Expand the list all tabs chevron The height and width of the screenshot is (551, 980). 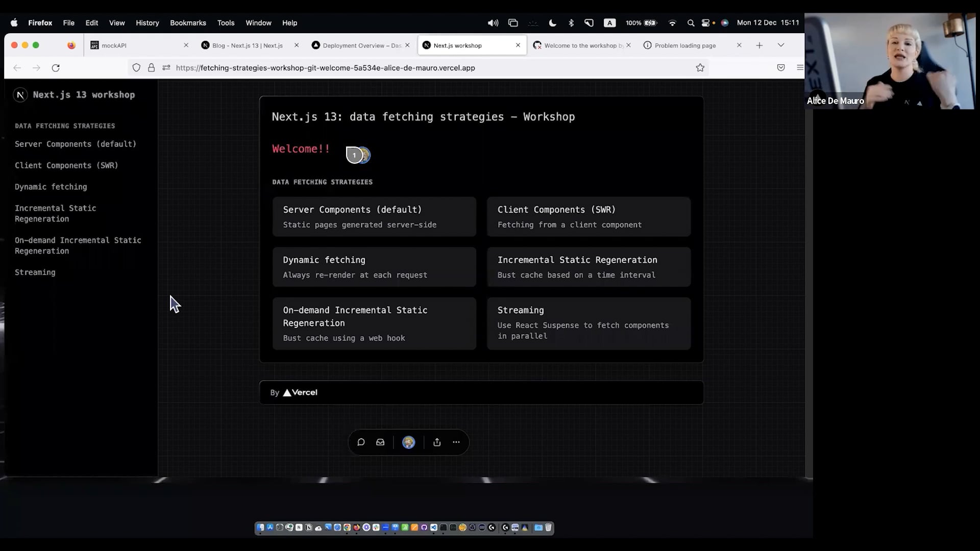[x=781, y=45]
